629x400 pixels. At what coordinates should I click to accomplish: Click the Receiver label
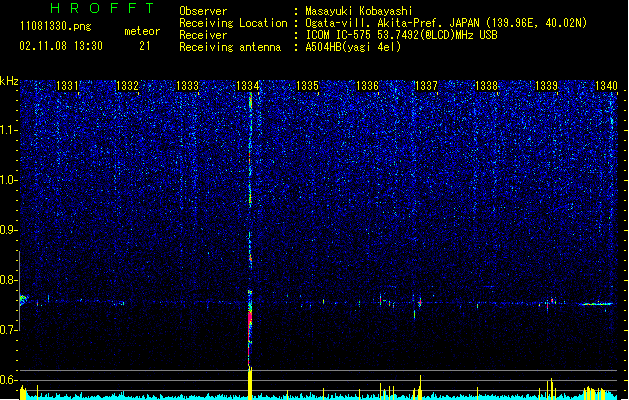[x=203, y=35]
